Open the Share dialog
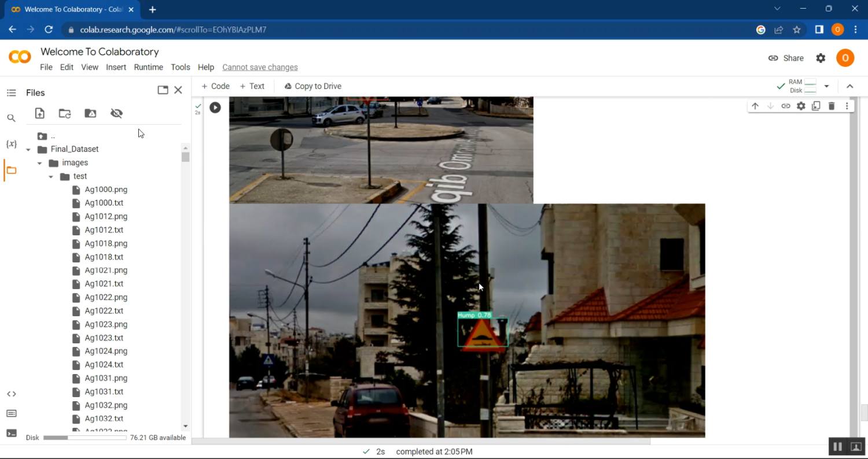 [786, 58]
